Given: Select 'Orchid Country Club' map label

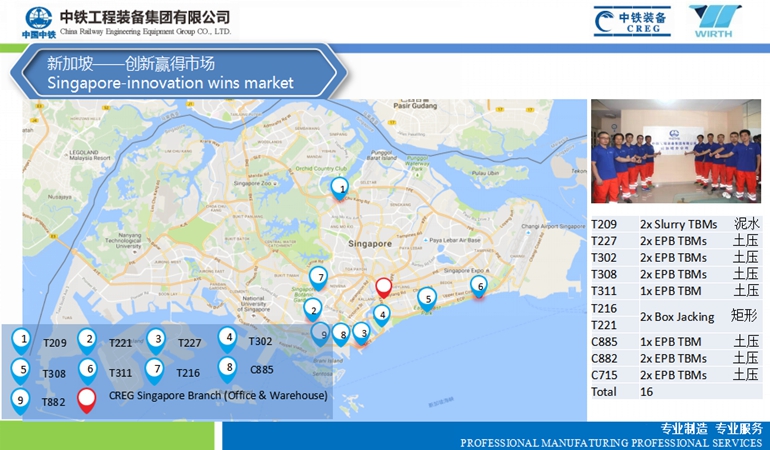Looking at the screenshot, I should 321,169.
